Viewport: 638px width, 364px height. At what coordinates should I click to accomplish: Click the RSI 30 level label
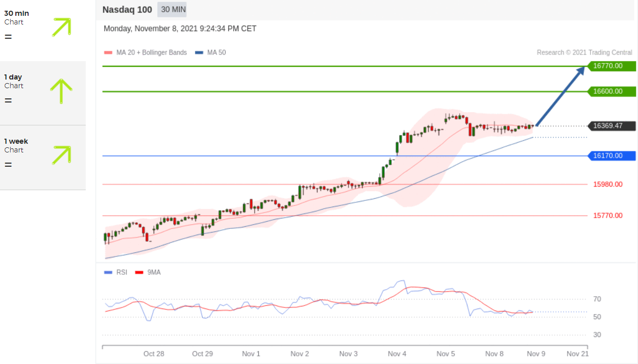pos(597,335)
